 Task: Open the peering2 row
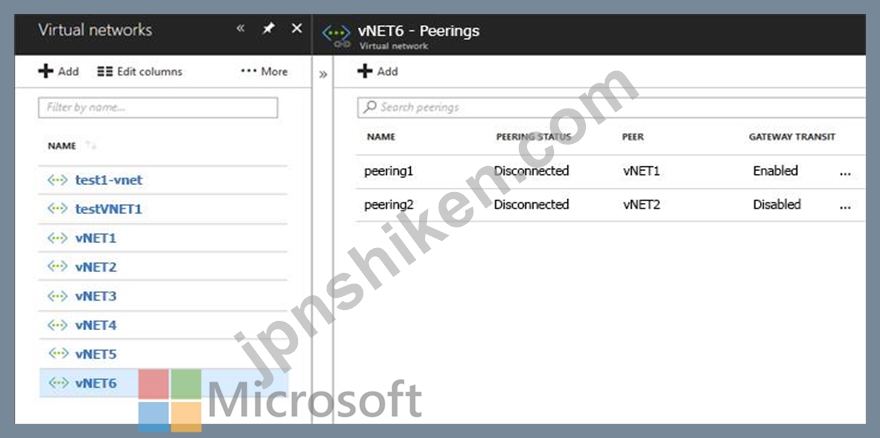[611, 205]
